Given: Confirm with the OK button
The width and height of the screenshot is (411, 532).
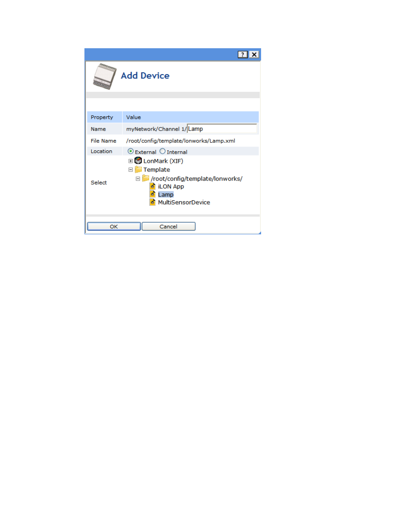Looking at the screenshot, I should click(x=114, y=226).
